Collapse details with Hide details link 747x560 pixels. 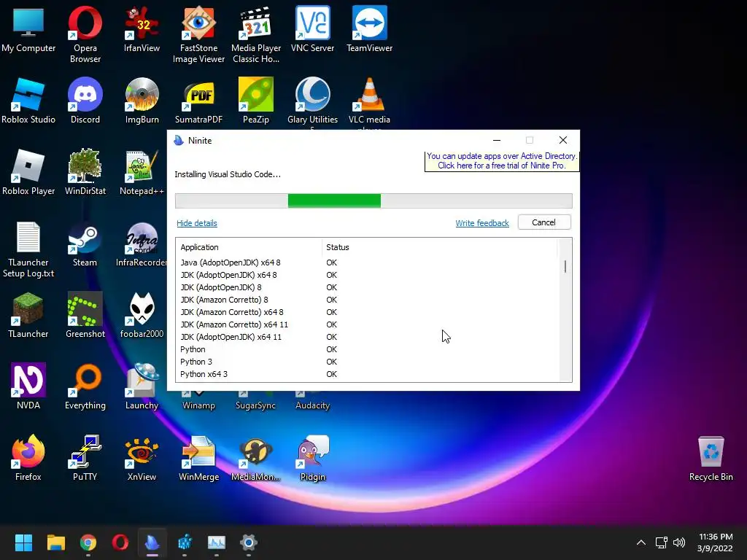coord(197,223)
